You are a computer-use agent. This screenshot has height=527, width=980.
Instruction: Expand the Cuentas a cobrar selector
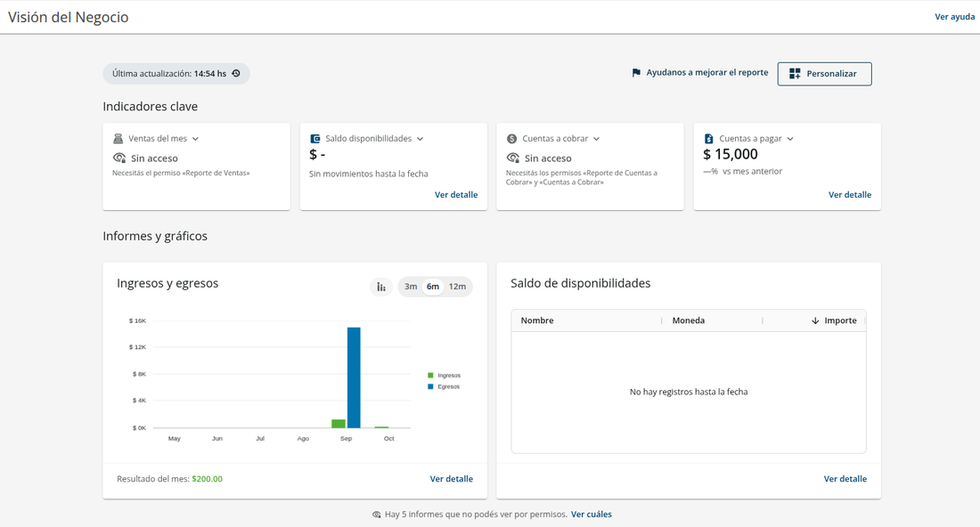pos(596,139)
